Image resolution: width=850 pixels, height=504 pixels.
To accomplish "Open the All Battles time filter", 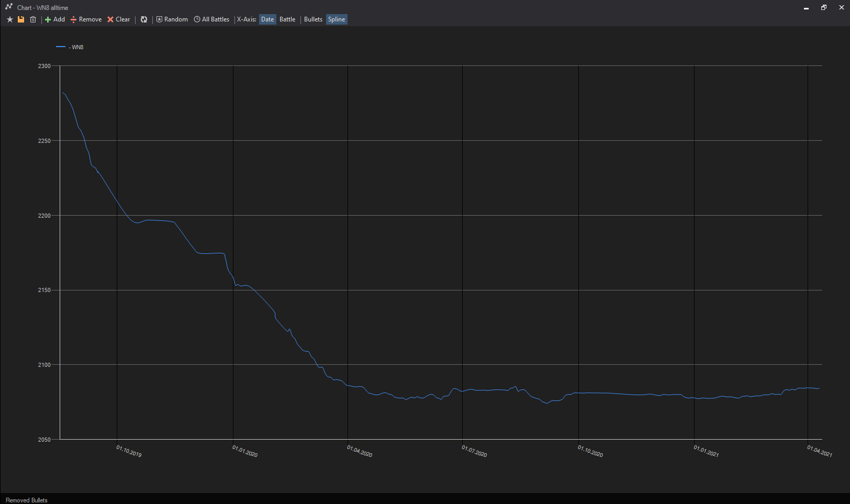I will click(211, 19).
